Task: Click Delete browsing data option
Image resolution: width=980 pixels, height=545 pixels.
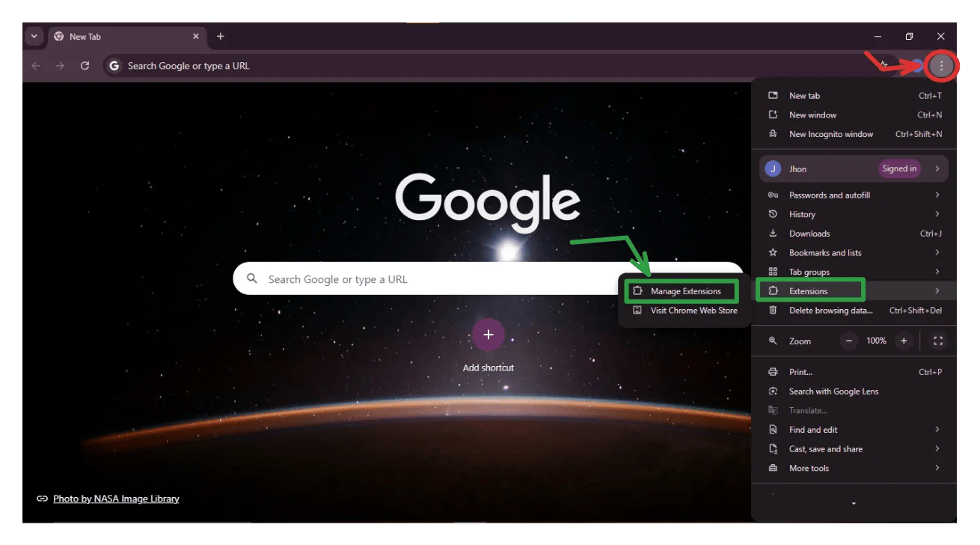Action: click(830, 311)
